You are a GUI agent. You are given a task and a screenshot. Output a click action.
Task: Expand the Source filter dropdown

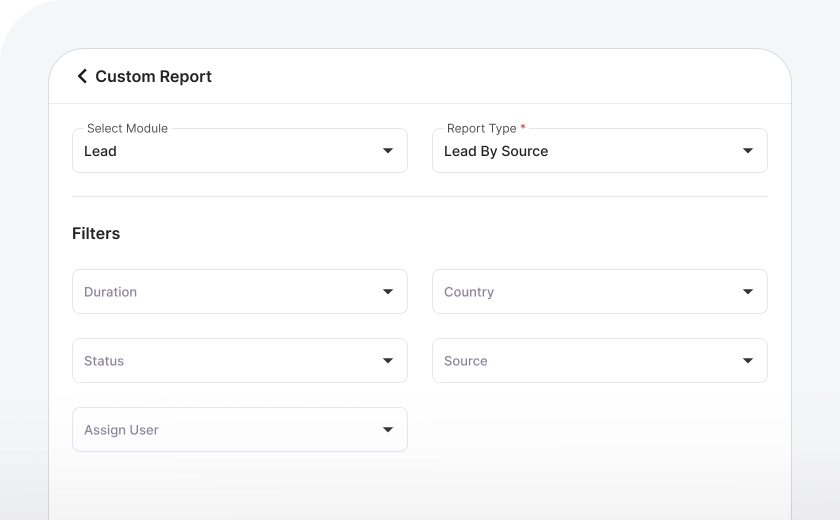(590, 361)
